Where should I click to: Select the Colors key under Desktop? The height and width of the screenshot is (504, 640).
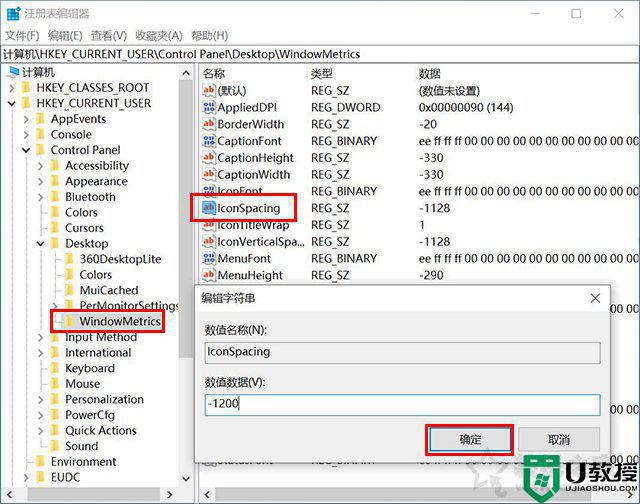click(x=96, y=275)
